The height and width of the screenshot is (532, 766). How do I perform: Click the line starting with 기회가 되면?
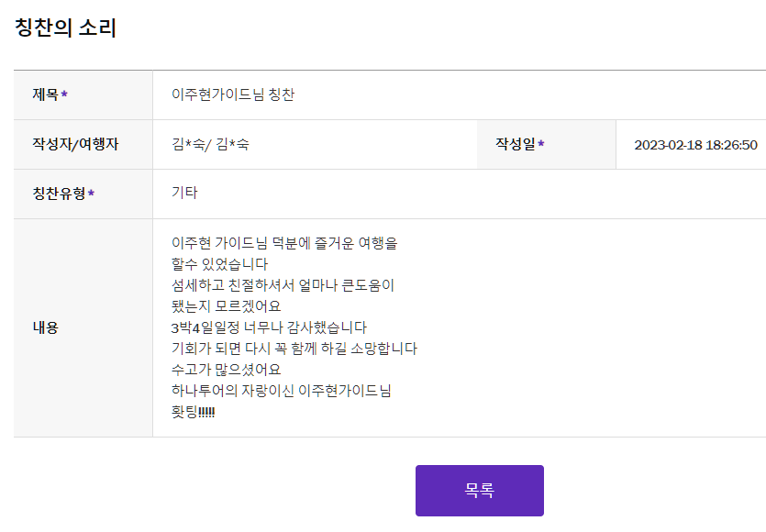click(294, 349)
